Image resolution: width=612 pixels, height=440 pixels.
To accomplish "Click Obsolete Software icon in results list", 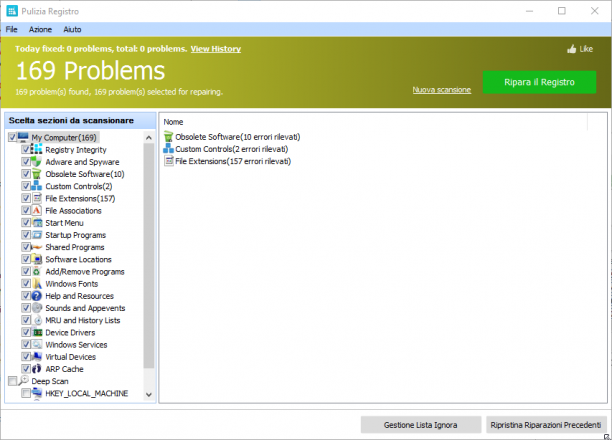I will click(168, 137).
